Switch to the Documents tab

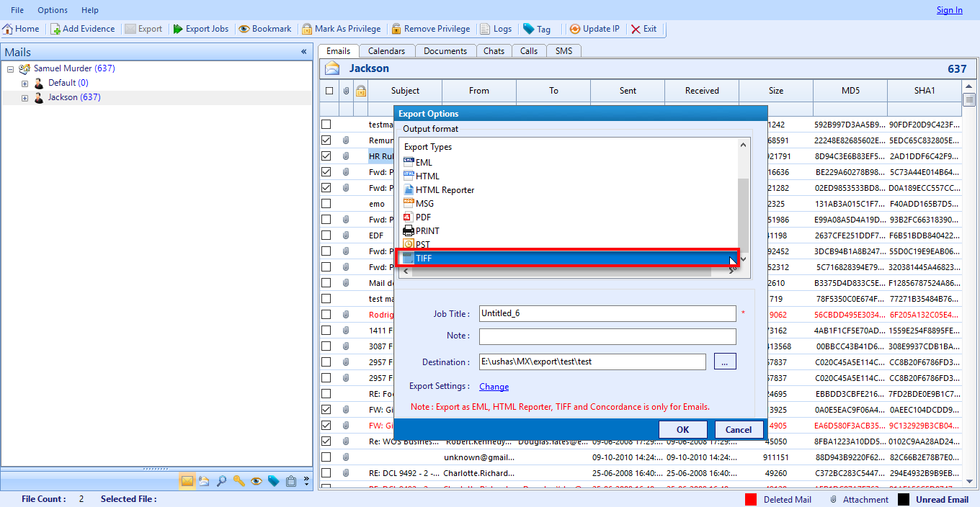tap(445, 51)
